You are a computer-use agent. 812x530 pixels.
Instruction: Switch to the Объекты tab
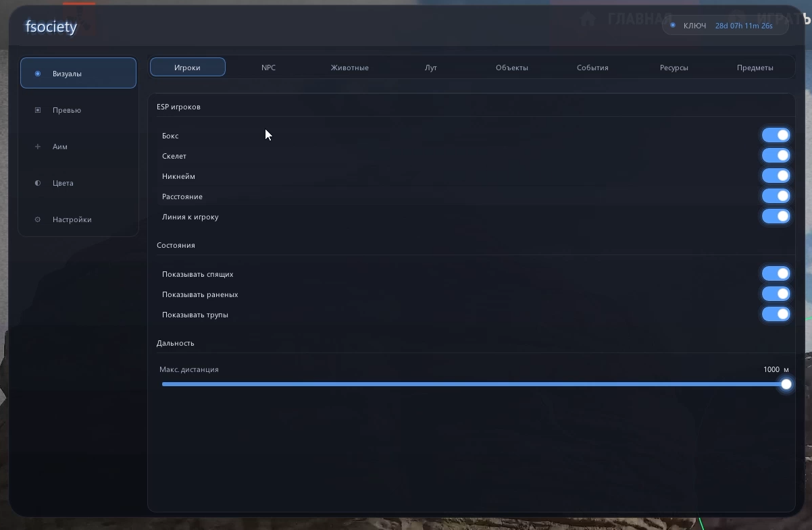(512, 68)
